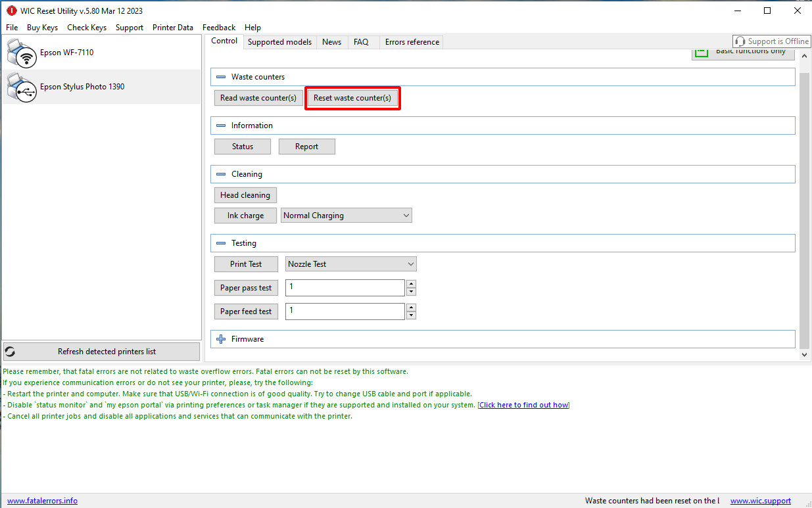Switch to the Control tab
812x508 pixels.
pos(224,41)
